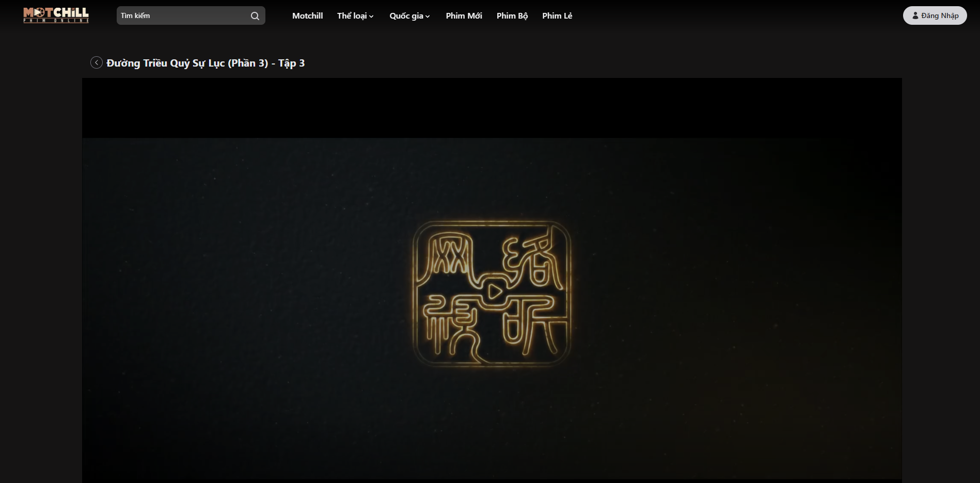Click the PHIM ONLINE tagline under the logo
The width and height of the screenshot is (980, 483).
[x=56, y=21]
